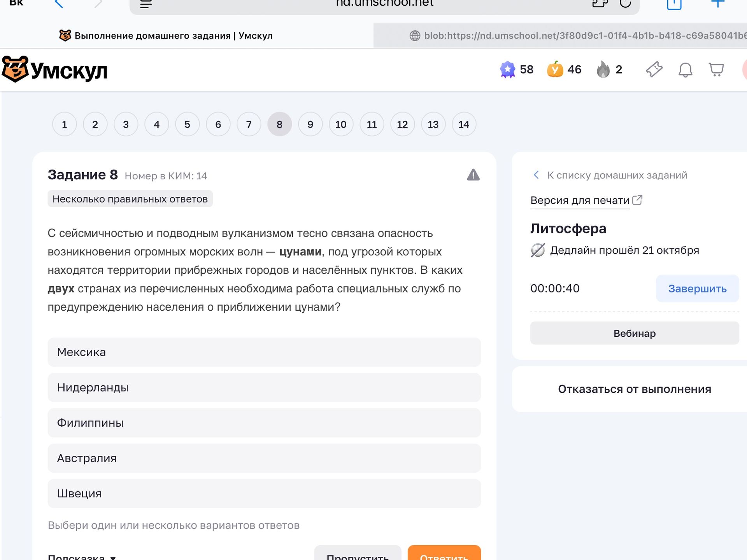Click the globe icon on the blob tab
Screen dimensions: 747x560
(x=415, y=36)
